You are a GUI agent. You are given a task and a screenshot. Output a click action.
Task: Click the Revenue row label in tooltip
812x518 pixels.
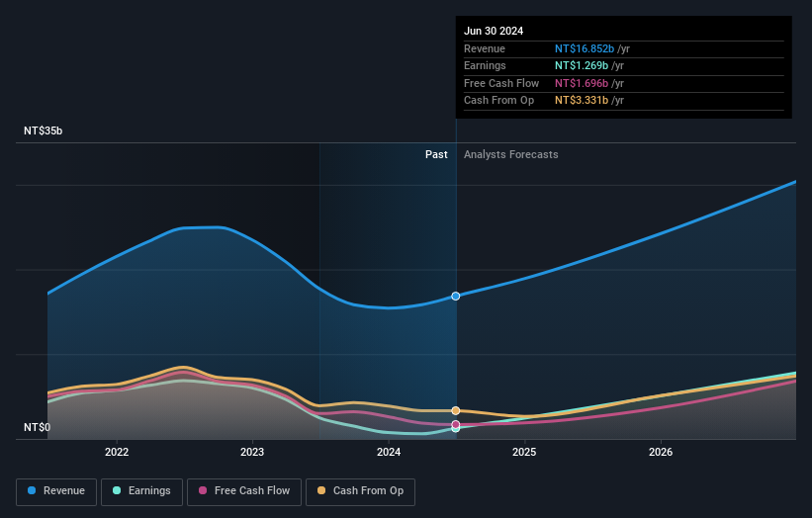(485, 48)
